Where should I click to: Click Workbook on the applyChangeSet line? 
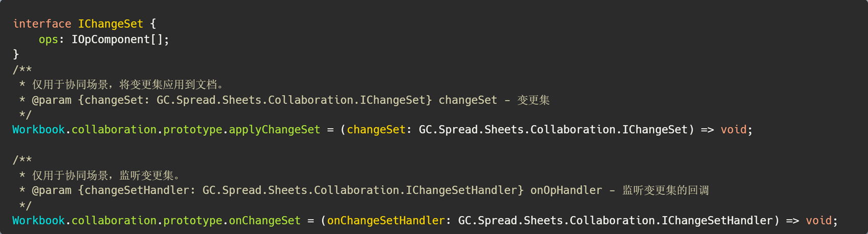point(39,130)
